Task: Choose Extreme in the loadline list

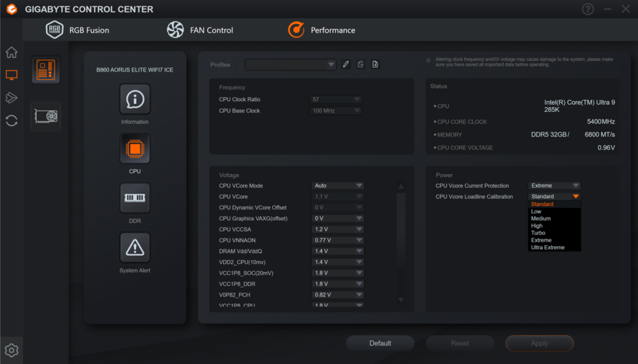Action: [554, 241]
